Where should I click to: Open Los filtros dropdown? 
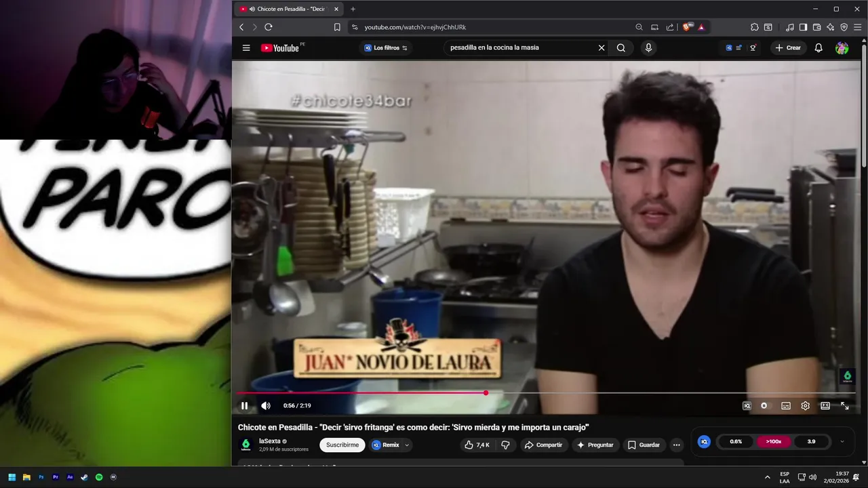tap(386, 48)
